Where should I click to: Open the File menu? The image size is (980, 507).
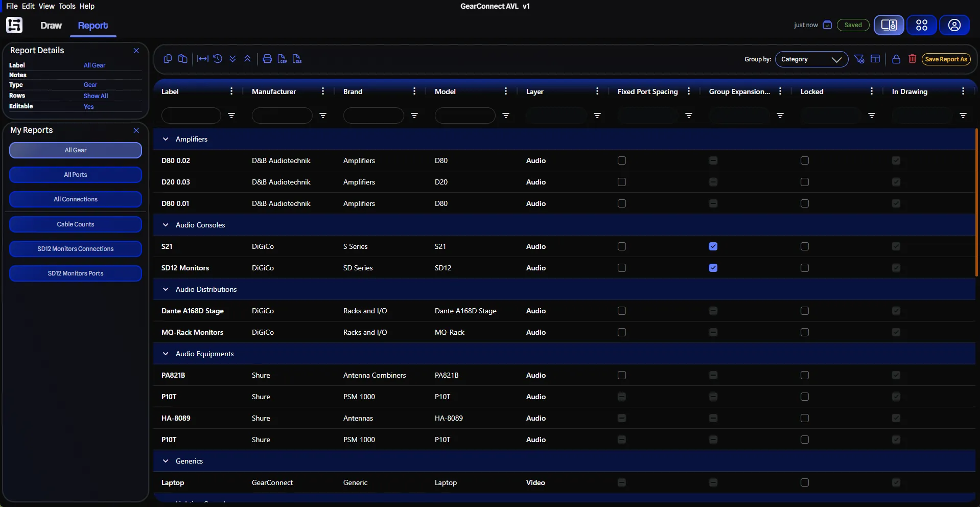12,6
